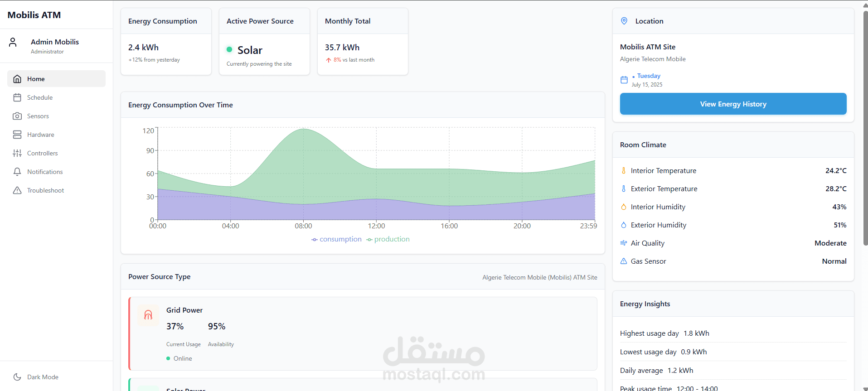The image size is (868, 391).
Task: Go to the Sensors section
Action: pyautogui.click(x=56, y=116)
